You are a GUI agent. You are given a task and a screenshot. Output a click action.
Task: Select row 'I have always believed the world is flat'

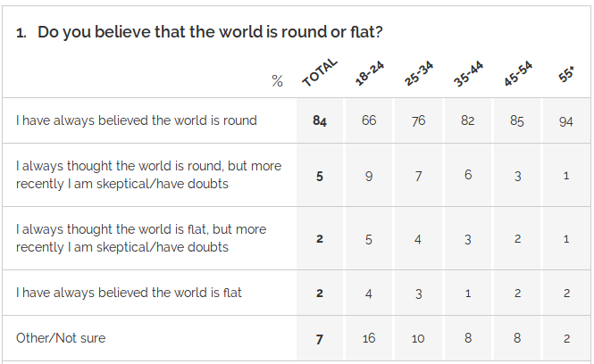pos(129,293)
